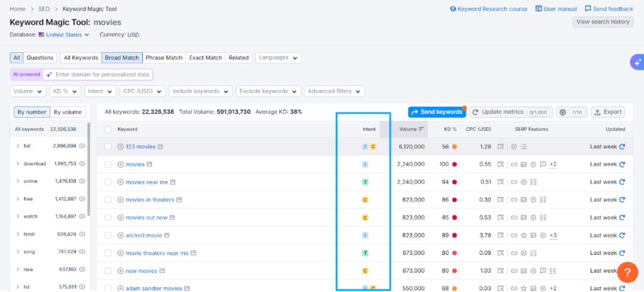Expand the 'online' keyword group
644x292 pixels.
18,181
